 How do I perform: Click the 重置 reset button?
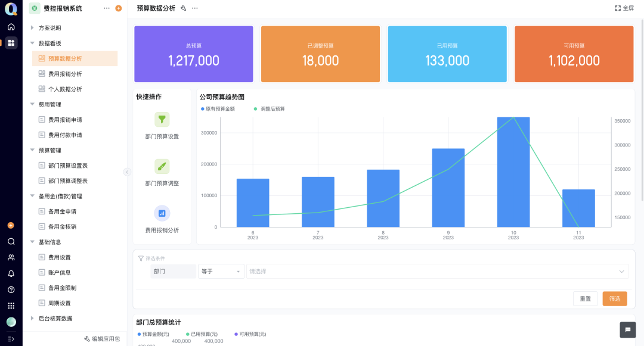(585, 299)
